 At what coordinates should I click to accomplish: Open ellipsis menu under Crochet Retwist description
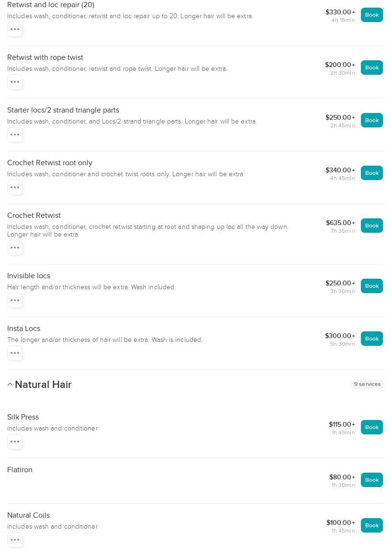[15, 248]
